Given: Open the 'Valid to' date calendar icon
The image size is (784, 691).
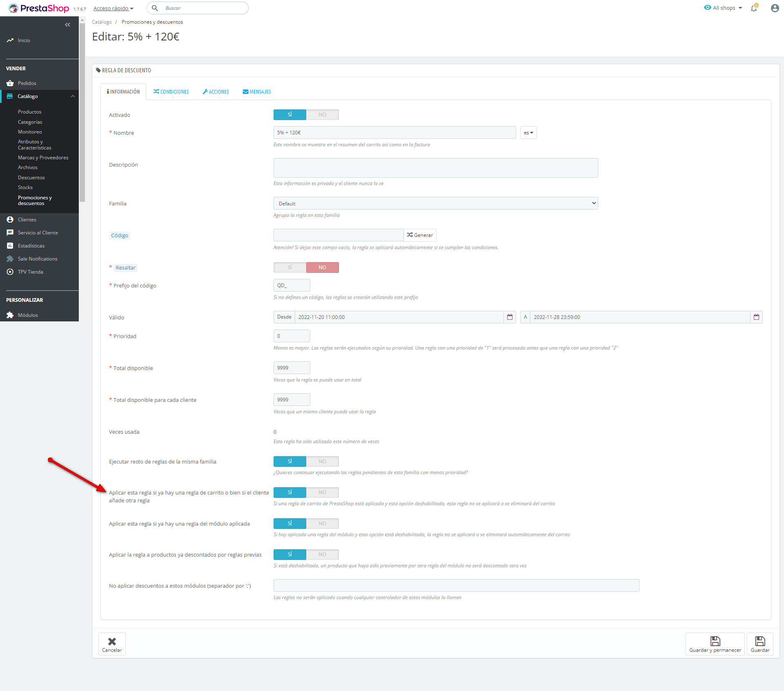Looking at the screenshot, I should coord(756,317).
